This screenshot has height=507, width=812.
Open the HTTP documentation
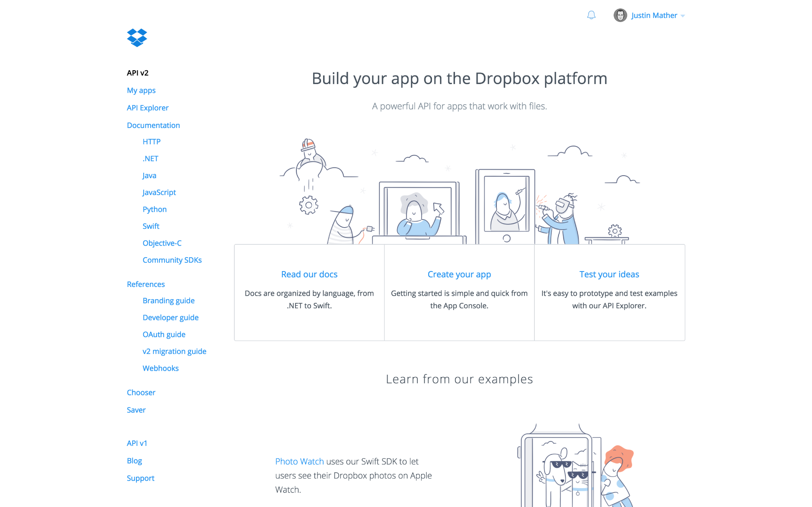(x=151, y=141)
